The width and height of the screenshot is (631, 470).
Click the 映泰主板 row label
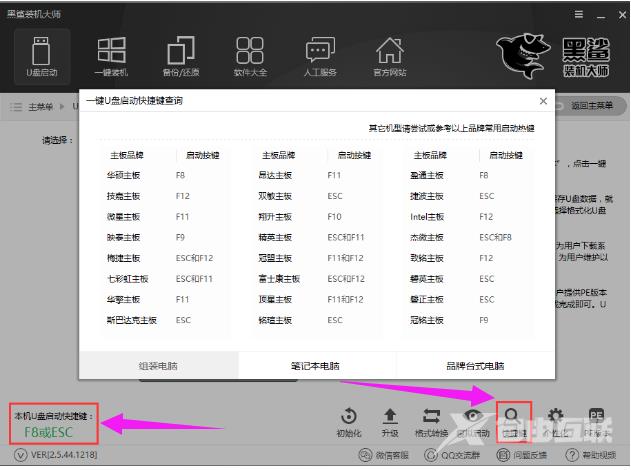[124, 237]
